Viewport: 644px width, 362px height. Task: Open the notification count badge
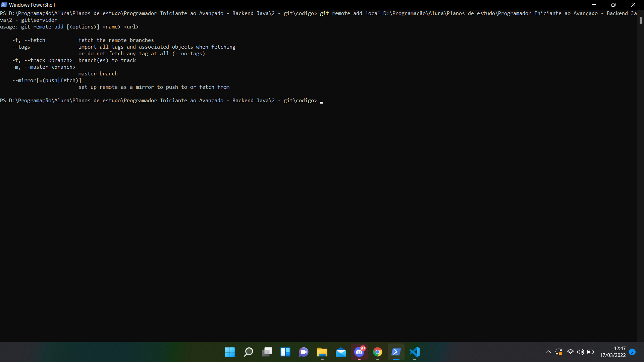pos(632,352)
